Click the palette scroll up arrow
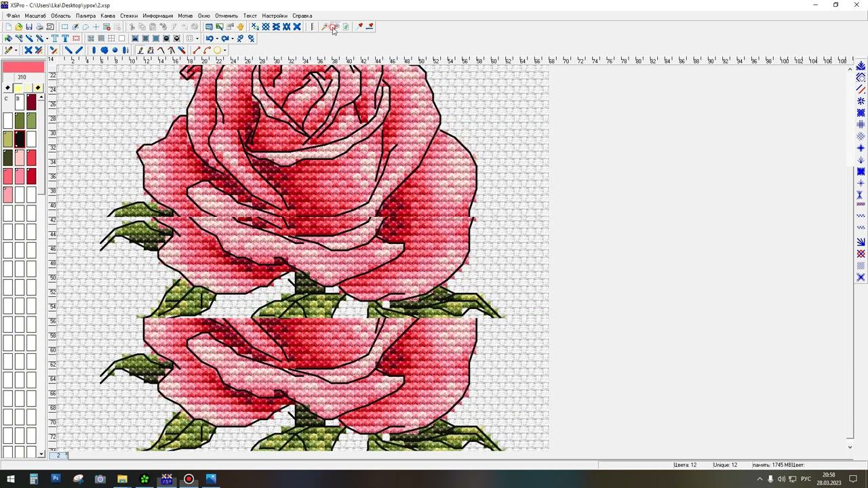 pyautogui.click(x=41, y=98)
